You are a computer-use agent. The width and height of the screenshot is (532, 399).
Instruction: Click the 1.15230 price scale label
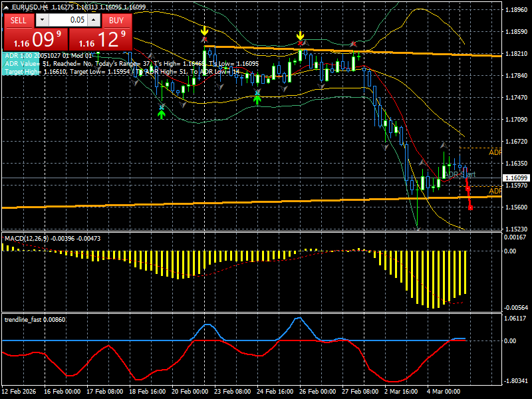[x=517, y=229]
